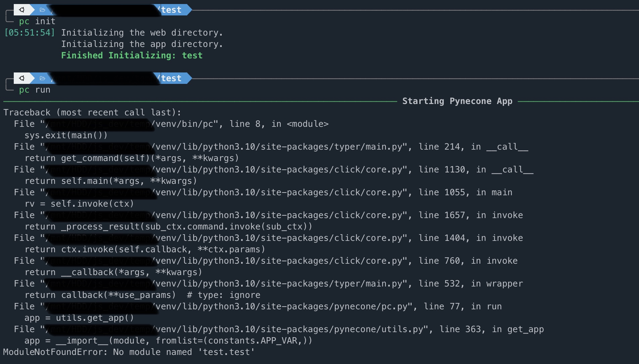Click "return ctx.invoke(self.callback, **ctx.params)" line
The image size is (639, 364).
click(145, 249)
